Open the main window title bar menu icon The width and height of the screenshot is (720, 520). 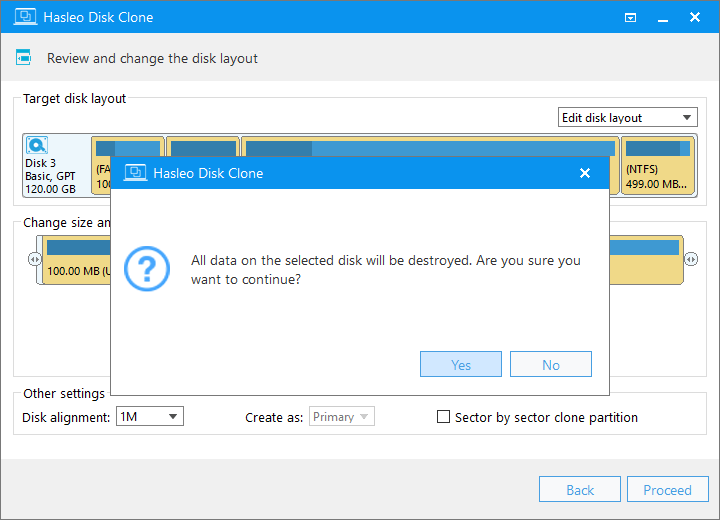point(630,18)
